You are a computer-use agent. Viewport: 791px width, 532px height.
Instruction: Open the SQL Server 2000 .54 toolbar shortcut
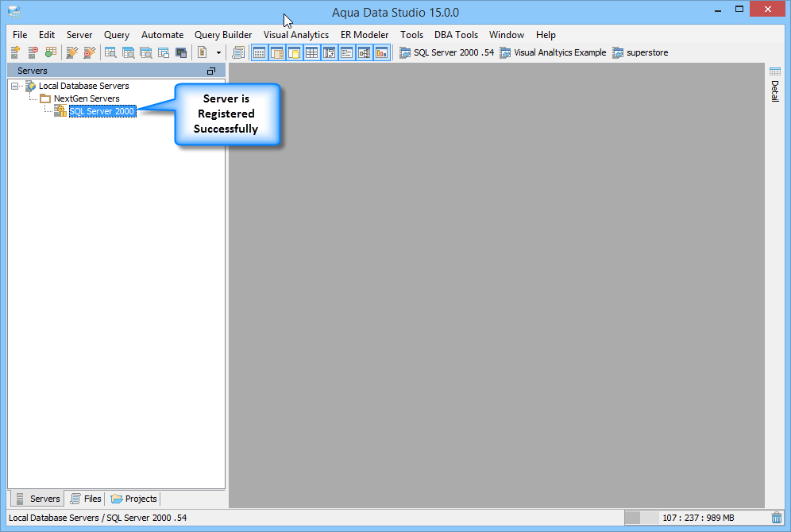tap(446, 52)
